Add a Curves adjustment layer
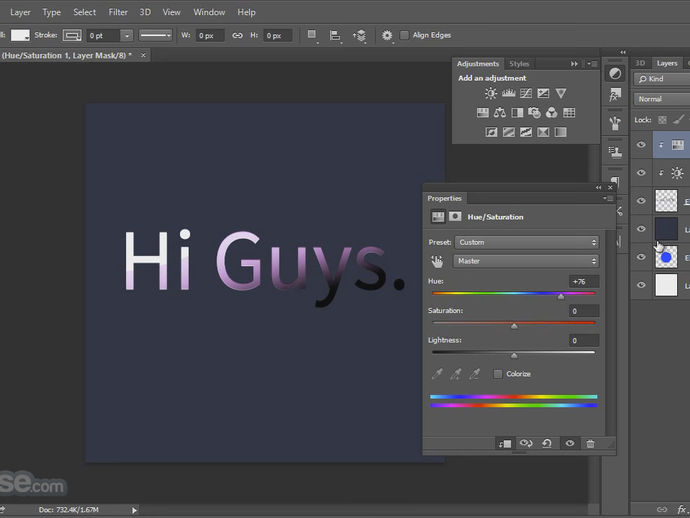690x518 pixels. click(525, 93)
